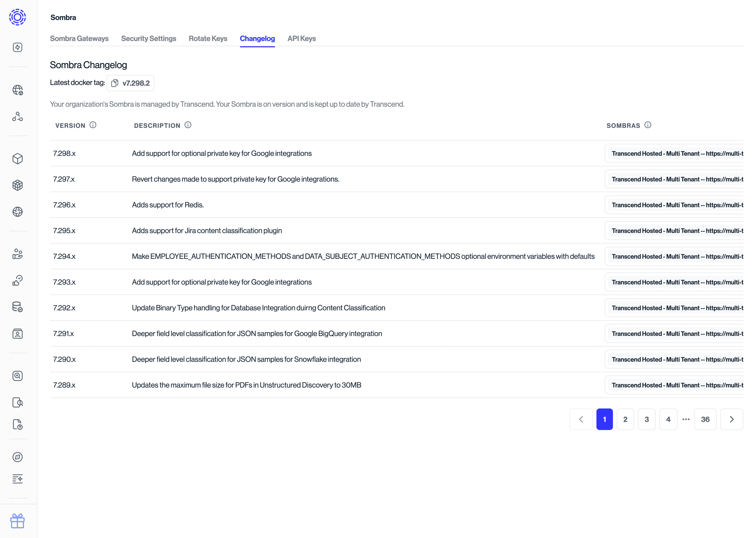
Task: Select the globe with cube sidebar icon
Action: pos(18,90)
